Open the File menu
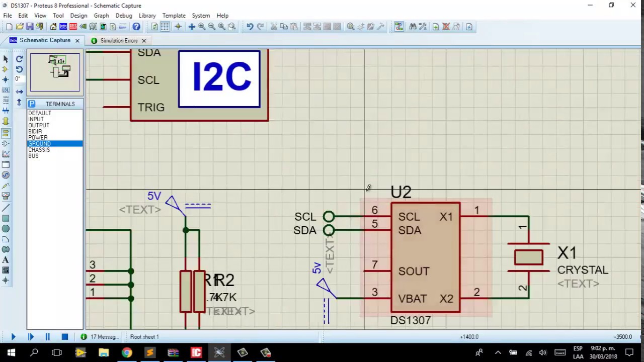This screenshot has height=362, width=644. click(x=8, y=16)
